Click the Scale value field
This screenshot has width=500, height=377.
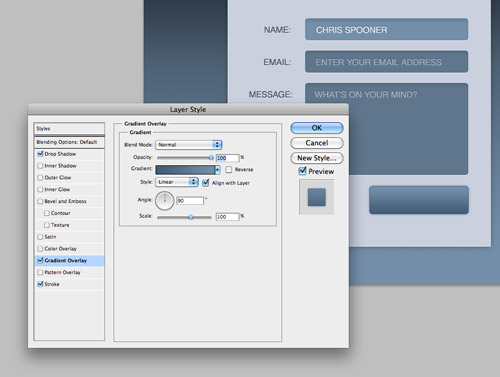tap(228, 217)
